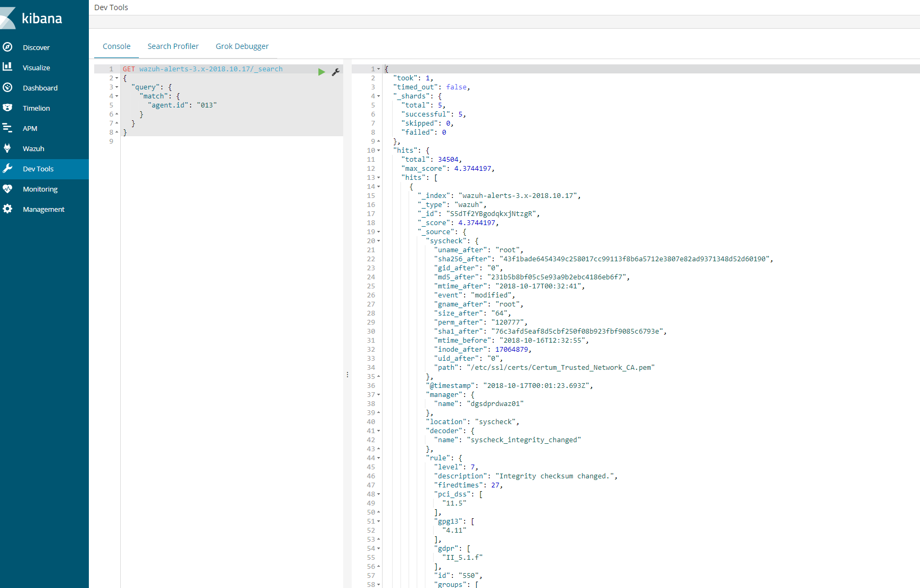Image resolution: width=920 pixels, height=588 pixels.
Task: Run the query with the green play button
Action: [x=321, y=72]
